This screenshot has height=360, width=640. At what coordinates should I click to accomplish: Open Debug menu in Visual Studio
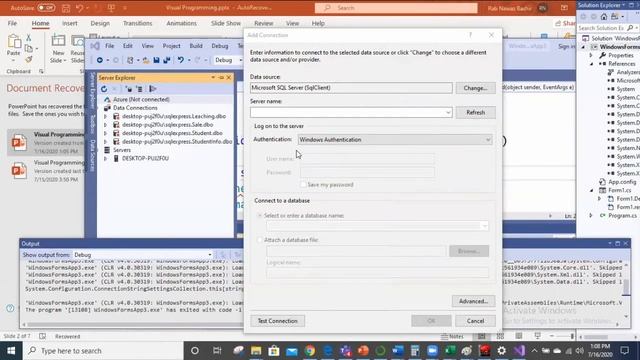coord(220,46)
